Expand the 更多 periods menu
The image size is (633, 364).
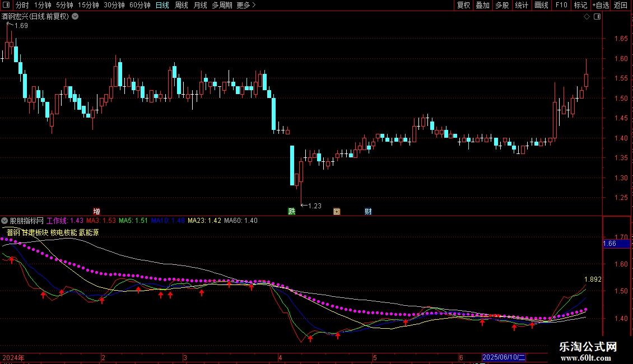pyautogui.click(x=246, y=5)
